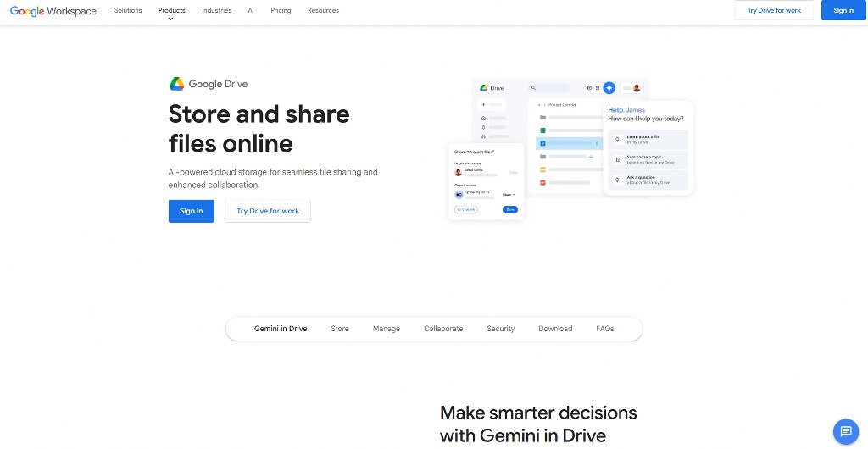Viewport: 868px width, 449px height.
Task: Click the yellow Slides file icon in the illustration
Action: point(543,169)
